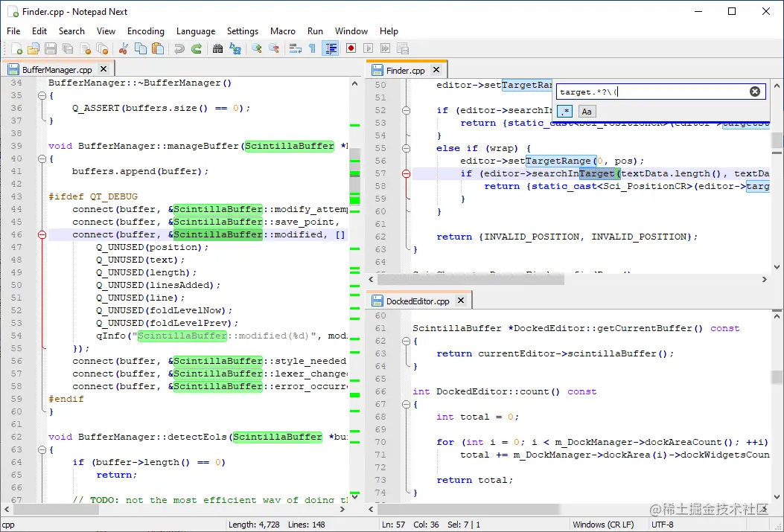The width and height of the screenshot is (784, 532).
Task: Click the Open file folder icon
Action: pyautogui.click(x=34, y=48)
